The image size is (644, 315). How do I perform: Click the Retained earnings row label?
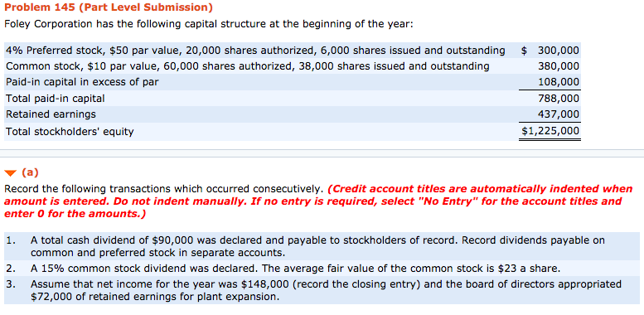[51, 114]
